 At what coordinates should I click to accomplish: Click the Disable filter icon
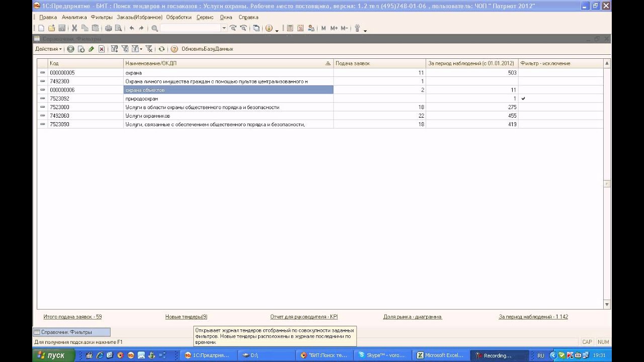pos(149,49)
